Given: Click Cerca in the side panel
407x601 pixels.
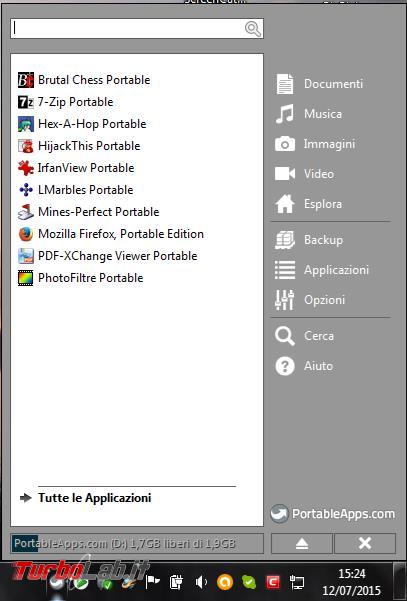Looking at the screenshot, I should (x=304, y=336).
